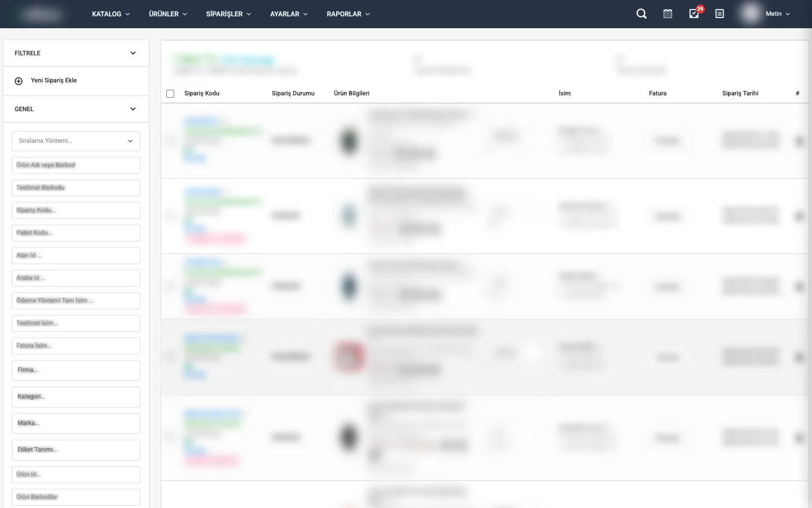Open the KATALOG menu

[111, 14]
